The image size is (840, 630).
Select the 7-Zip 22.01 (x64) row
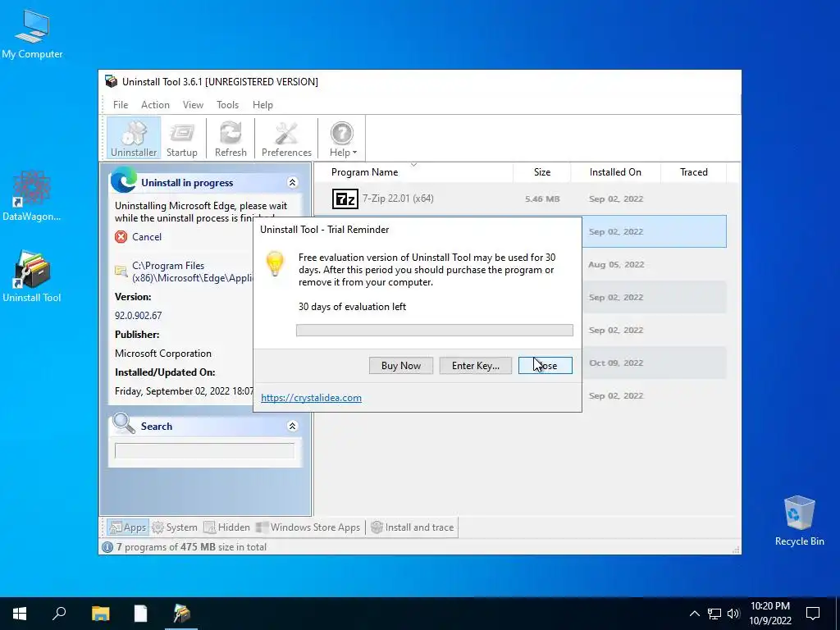click(519, 199)
